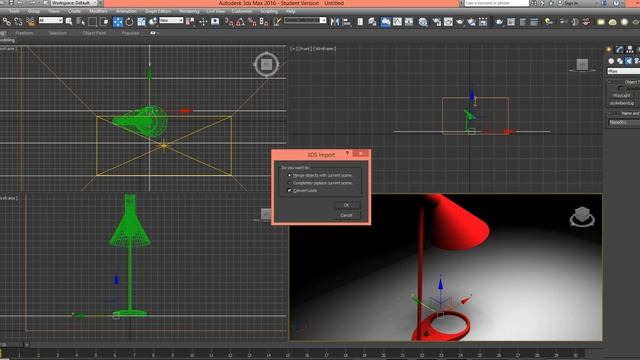
Task: Open the Group menu
Action: [x=34, y=11]
